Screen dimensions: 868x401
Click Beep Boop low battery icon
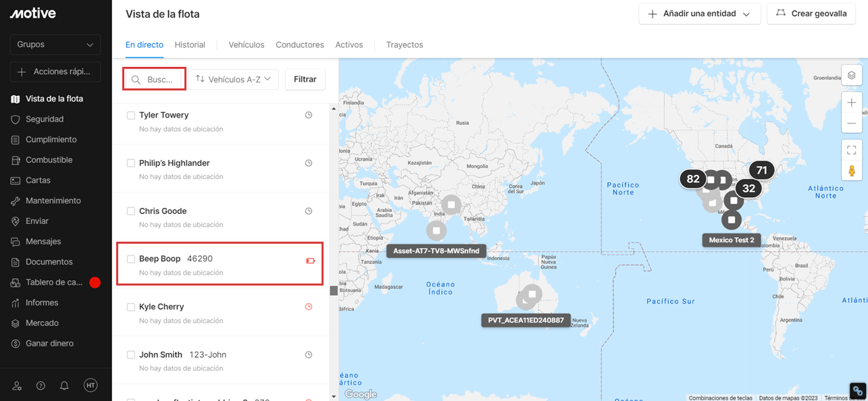coord(310,260)
